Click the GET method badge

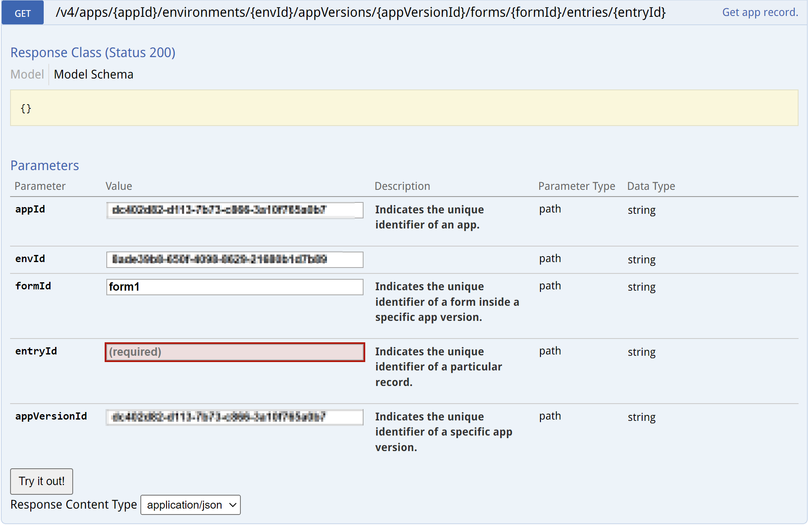coord(23,13)
